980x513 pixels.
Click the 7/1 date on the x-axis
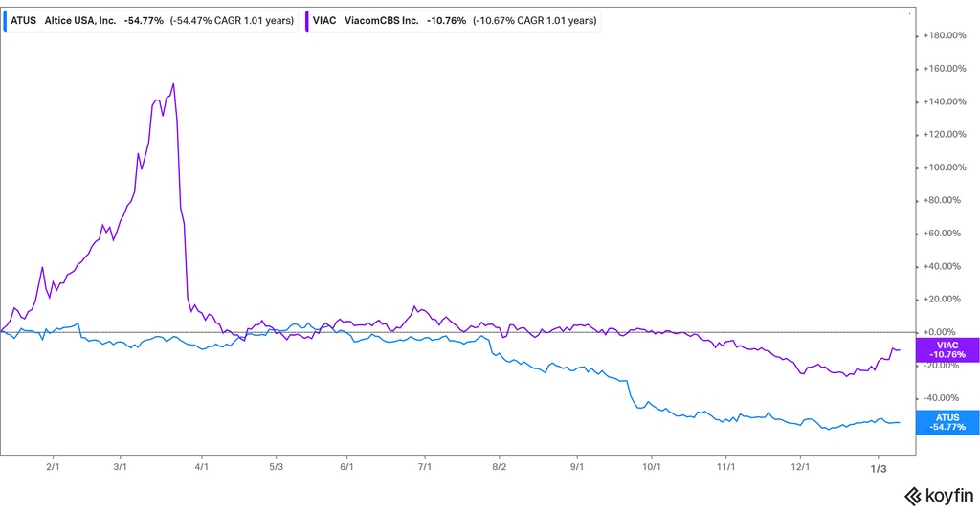[425, 467]
